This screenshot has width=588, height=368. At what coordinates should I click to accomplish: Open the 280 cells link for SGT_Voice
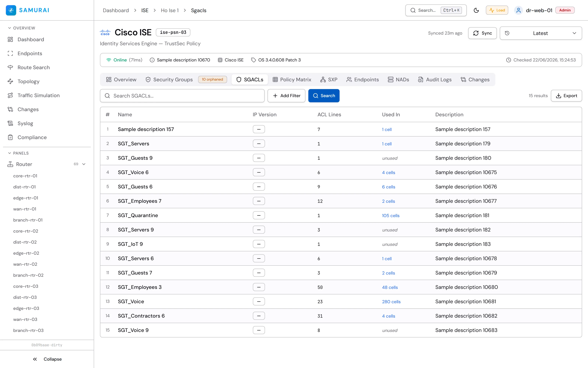pyautogui.click(x=391, y=302)
